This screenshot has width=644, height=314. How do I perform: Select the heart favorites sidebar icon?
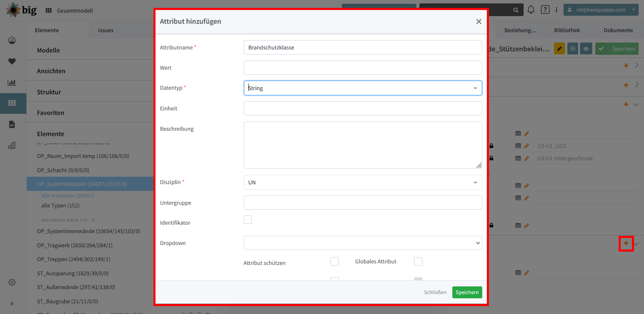(x=12, y=61)
